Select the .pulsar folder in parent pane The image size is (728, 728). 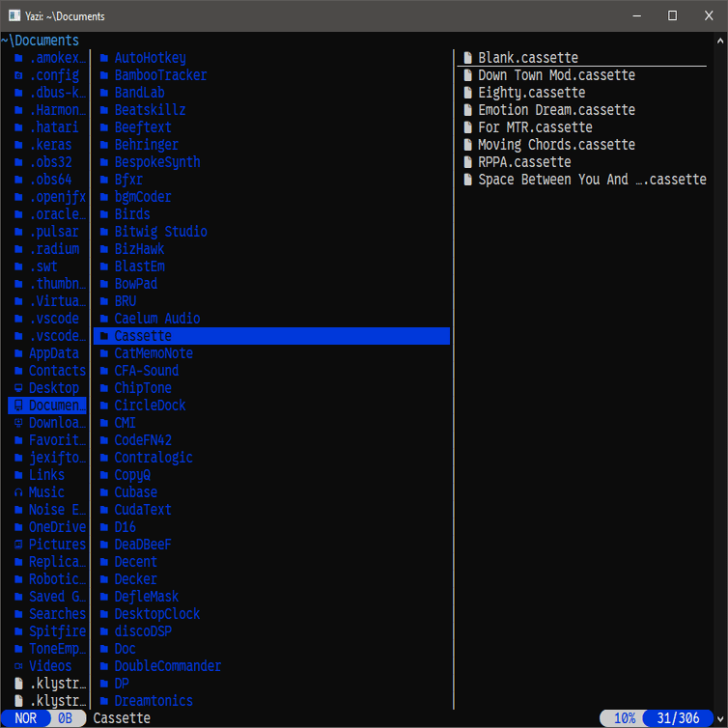pyautogui.click(x=47, y=232)
